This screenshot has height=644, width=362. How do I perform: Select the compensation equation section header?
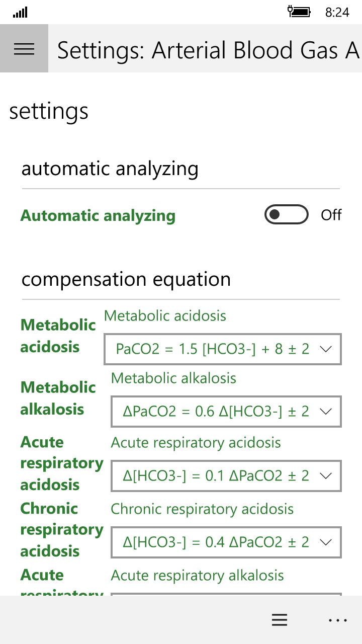click(x=126, y=279)
